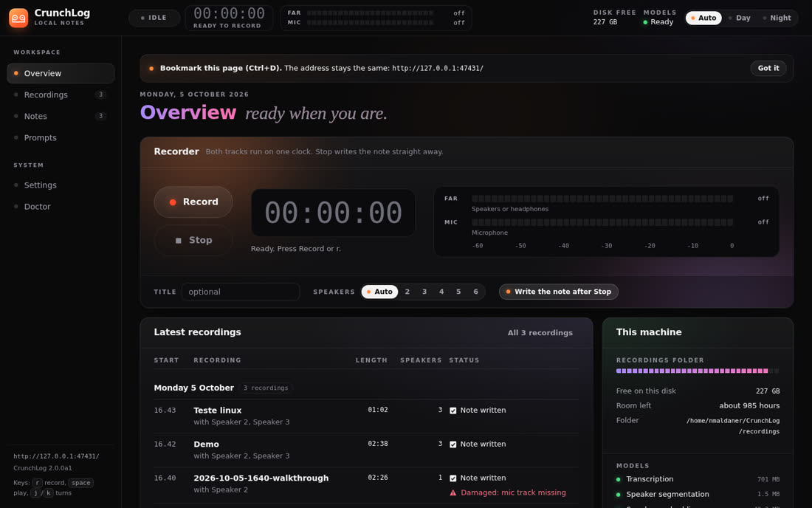Image resolution: width=812 pixels, height=508 pixels.
Task: Open Recordings in the sidebar
Action: 61,95
